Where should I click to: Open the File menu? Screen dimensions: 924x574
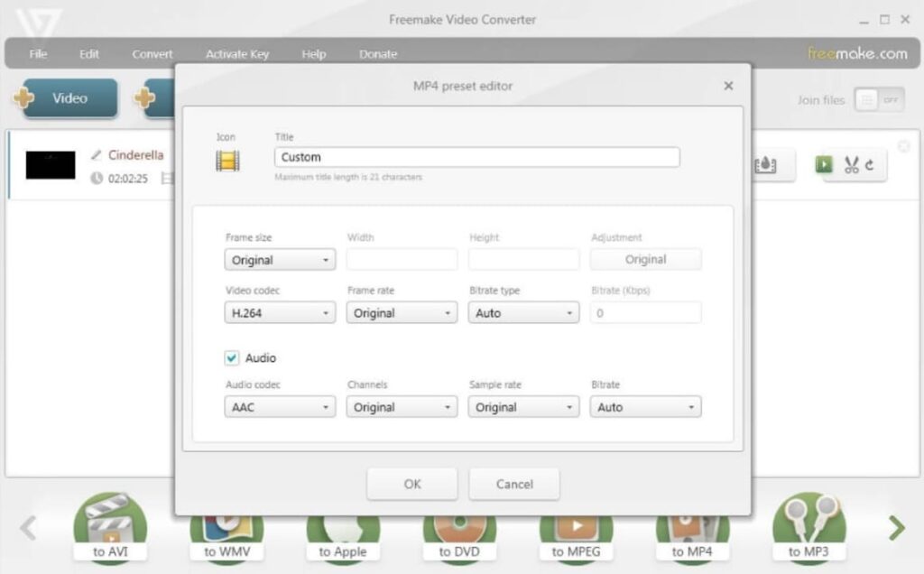pyautogui.click(x=38, y=54)
